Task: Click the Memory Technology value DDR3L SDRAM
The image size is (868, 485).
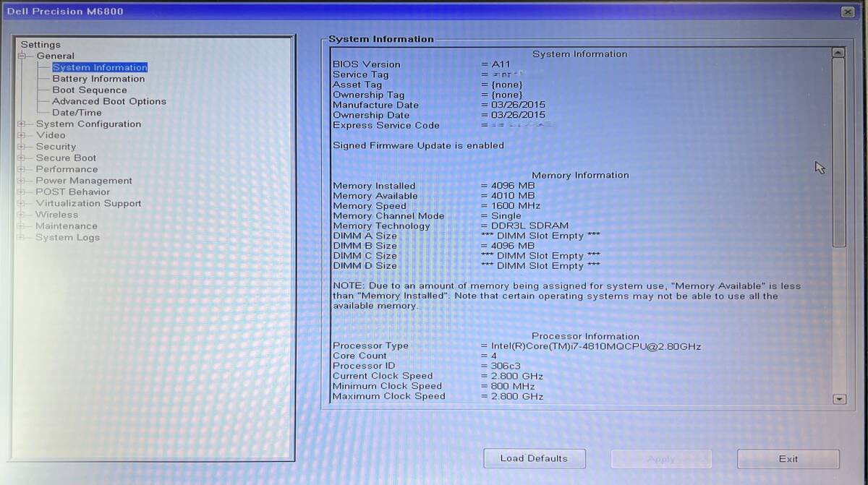Action: [530, 226]
